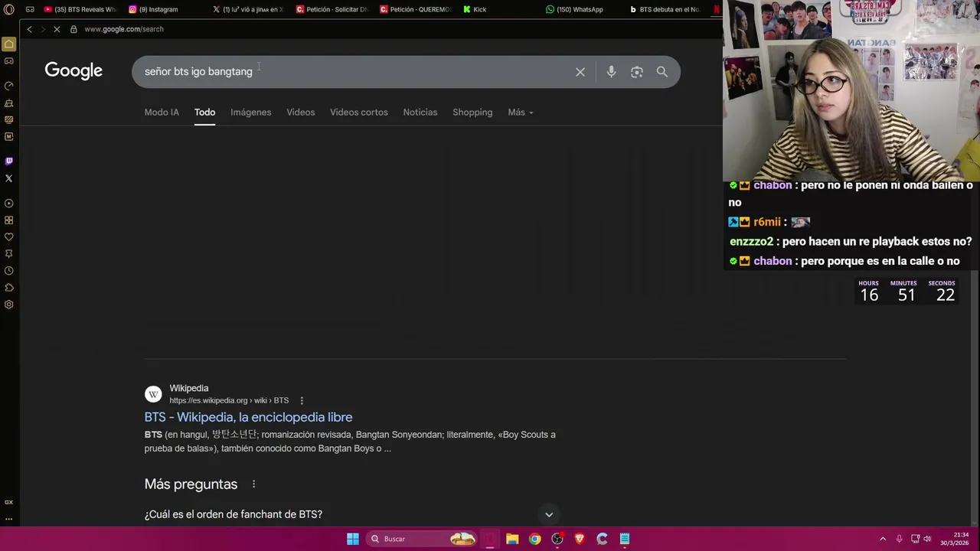Clear the Google search box text

pyautogui.click(x=580, y=72)
